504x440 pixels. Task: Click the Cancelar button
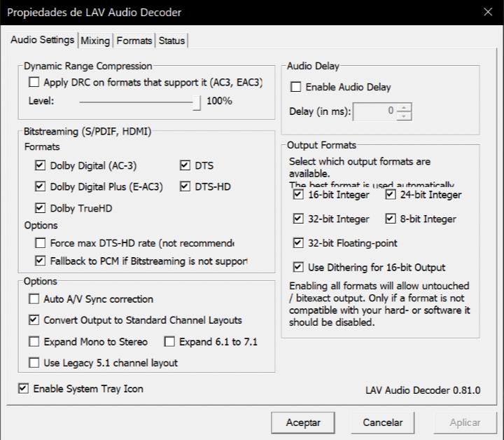(383, 422)
